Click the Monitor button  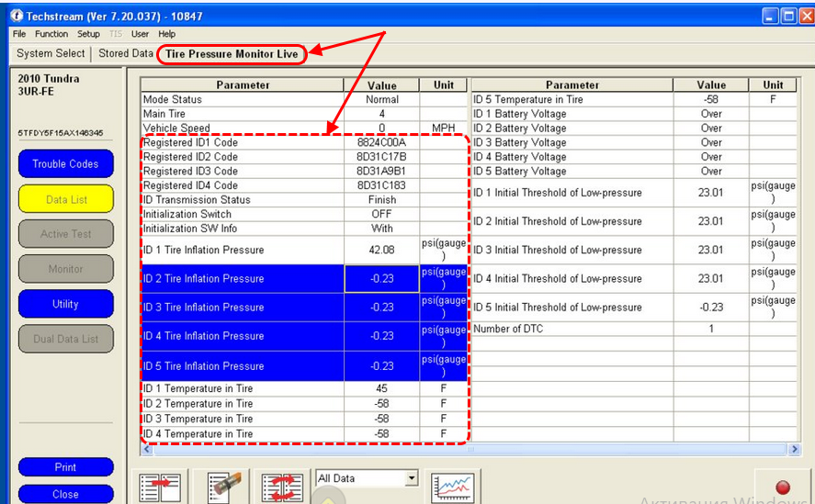point(65,269)
